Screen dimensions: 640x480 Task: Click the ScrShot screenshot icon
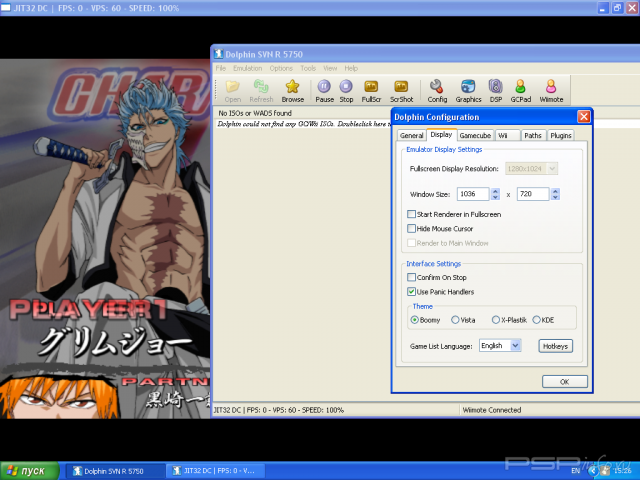[x=402, y=87]
